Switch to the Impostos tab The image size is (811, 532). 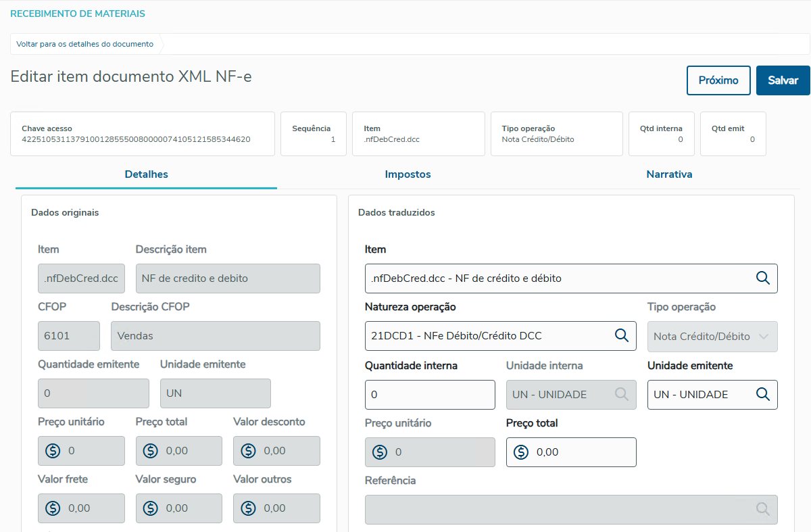pyautogui.click(x=408, y=174)
